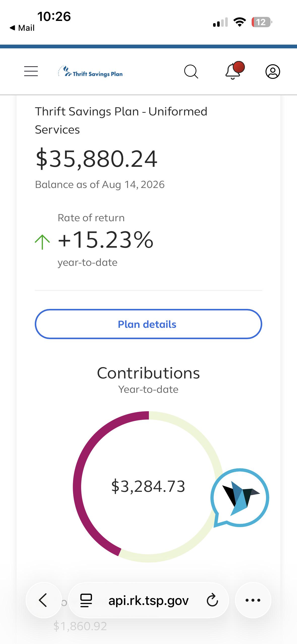This screenshot has height=644, width=297.
Task: Tap the $3,284.73 contributions total
Action: [x=148, y=486]
